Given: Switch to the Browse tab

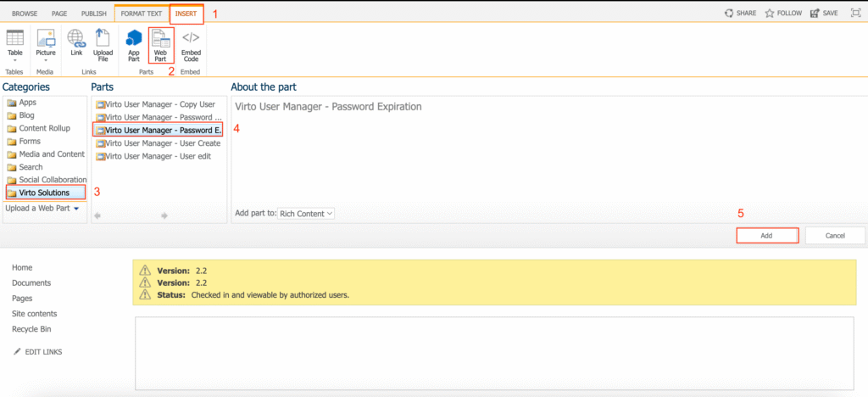Looking at the screenshot, I should coord(23,14).
